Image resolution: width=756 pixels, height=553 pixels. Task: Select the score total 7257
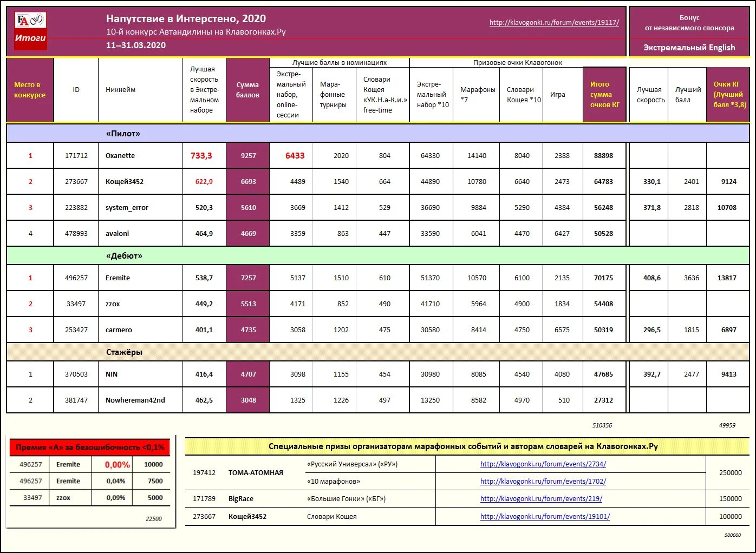(248, 278)
